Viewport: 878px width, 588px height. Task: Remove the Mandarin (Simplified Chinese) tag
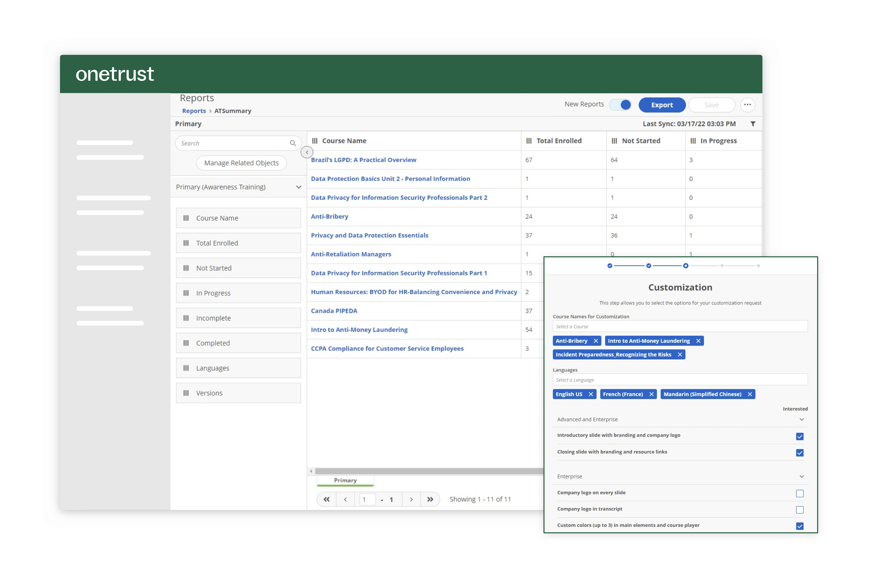tap(750, 394)
